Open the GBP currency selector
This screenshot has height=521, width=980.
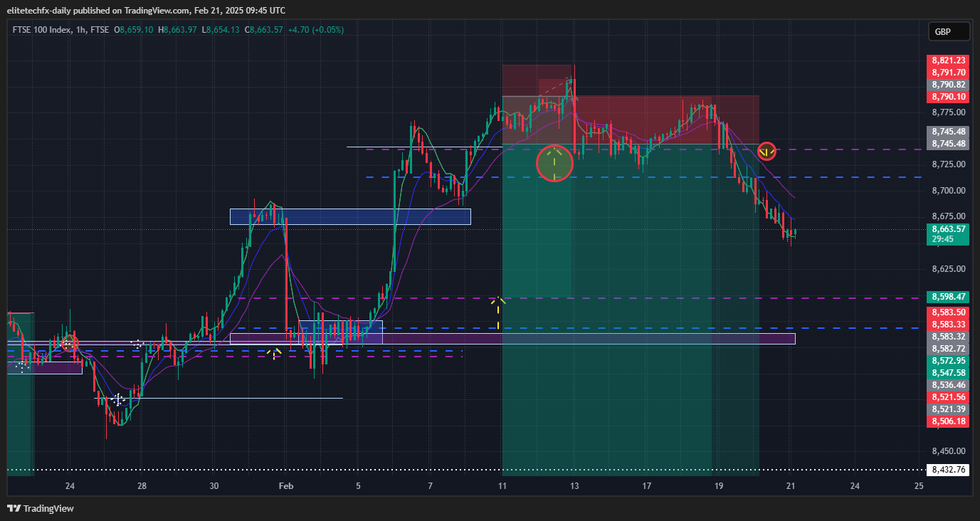[949, 32]
